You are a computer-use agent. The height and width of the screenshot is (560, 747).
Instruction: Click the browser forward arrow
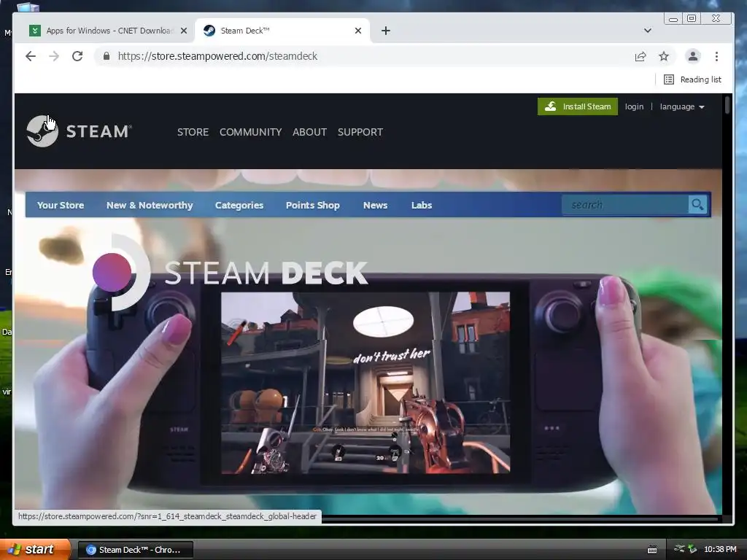pos(54,56)
